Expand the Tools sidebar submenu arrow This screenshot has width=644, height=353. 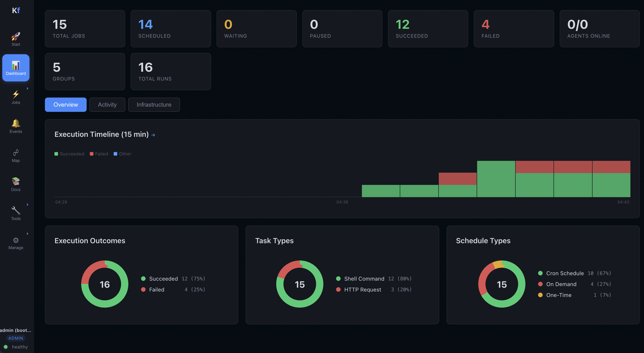point(27,205)
